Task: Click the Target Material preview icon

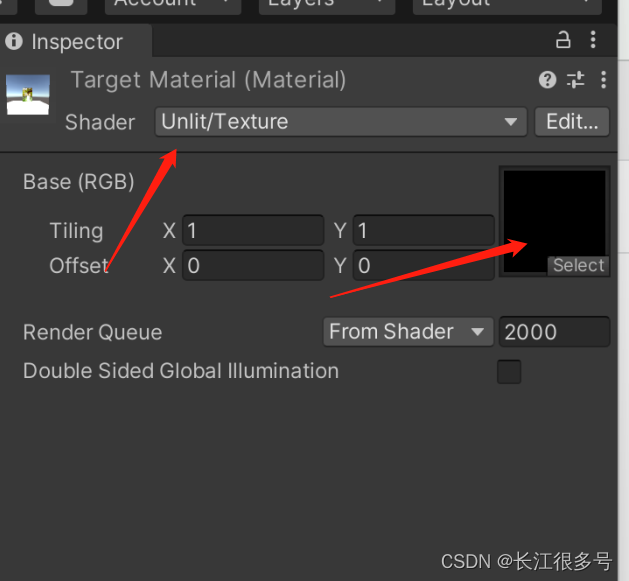Action: 28,94
